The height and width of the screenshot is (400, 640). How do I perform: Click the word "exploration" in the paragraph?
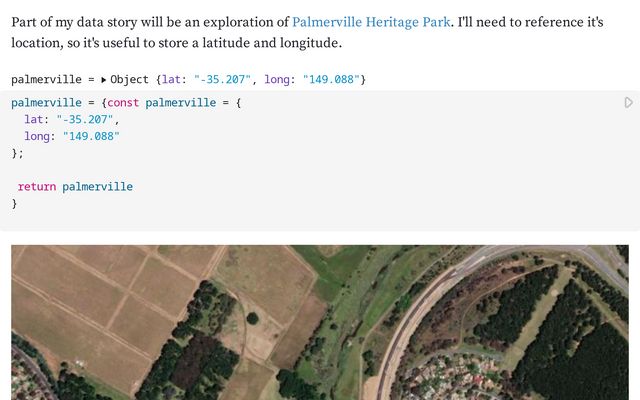pyautogui.click(x=246, y=21)
